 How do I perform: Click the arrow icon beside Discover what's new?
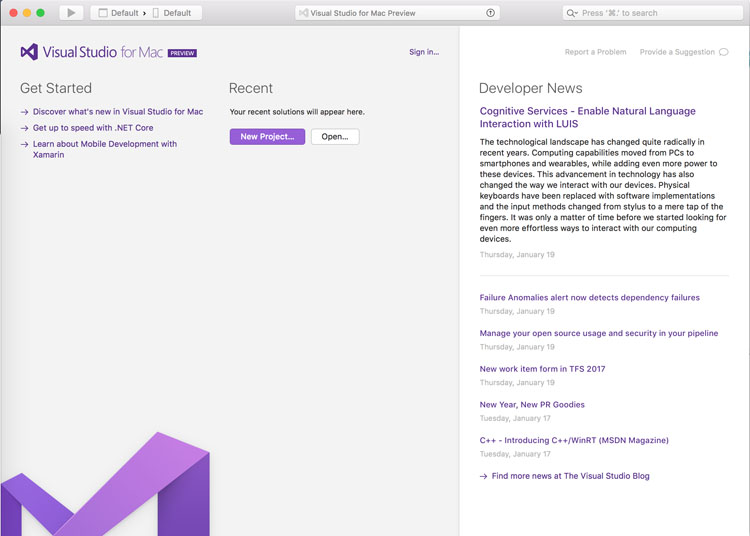(24, 112)
